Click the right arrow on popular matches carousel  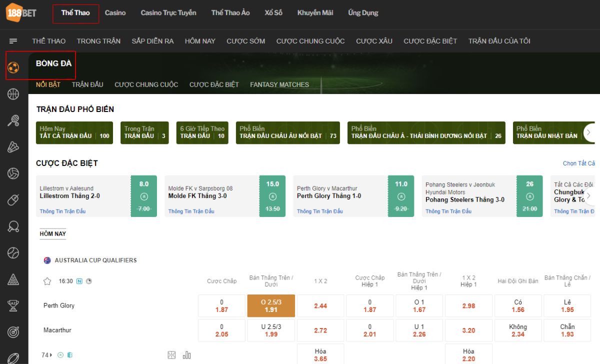coord(589,132)
